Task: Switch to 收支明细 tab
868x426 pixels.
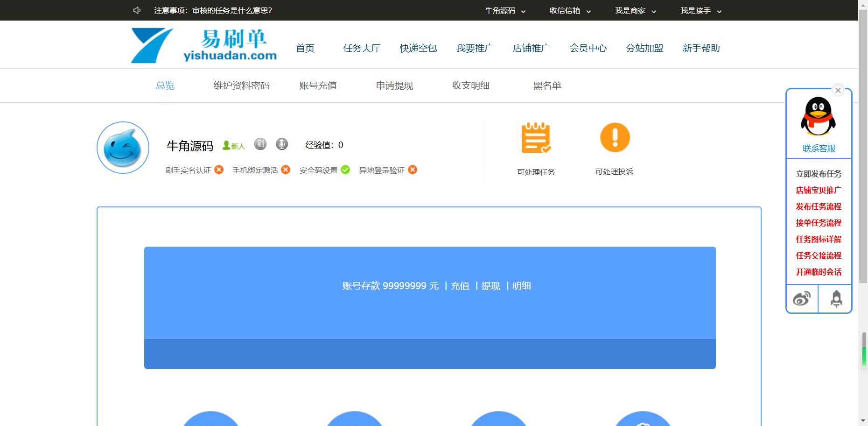Action: click(x=471, y=85)
